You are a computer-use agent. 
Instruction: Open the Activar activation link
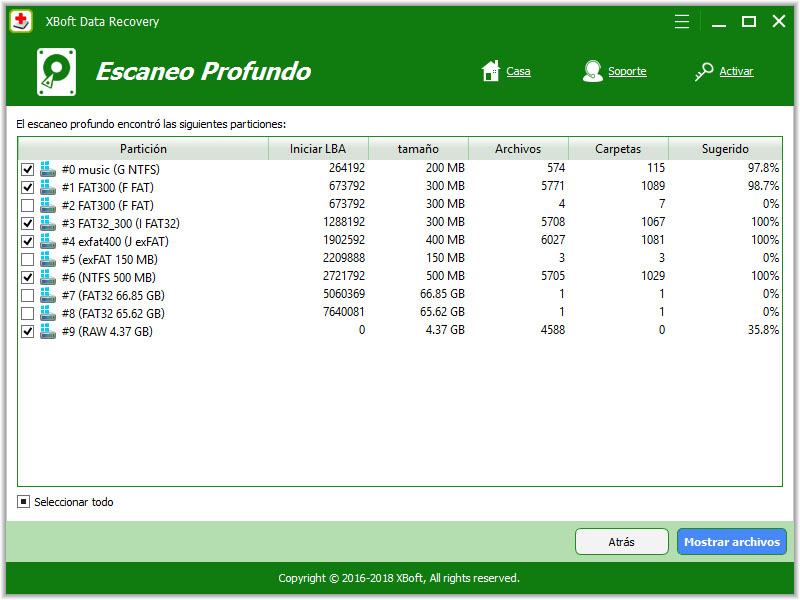(x=736, y=71)
